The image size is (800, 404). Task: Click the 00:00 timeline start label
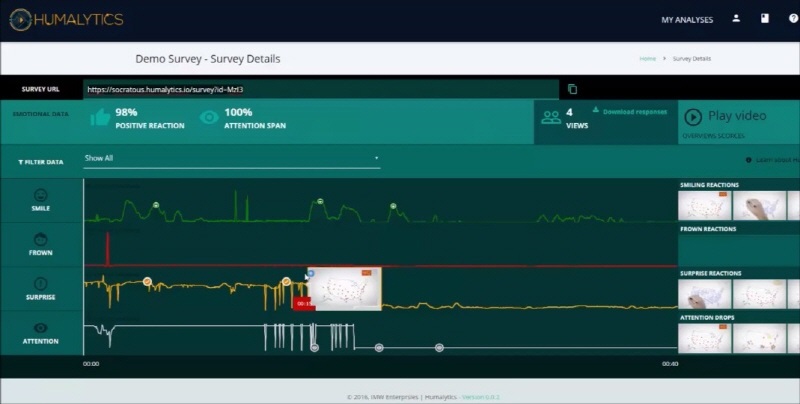[91, 364]
